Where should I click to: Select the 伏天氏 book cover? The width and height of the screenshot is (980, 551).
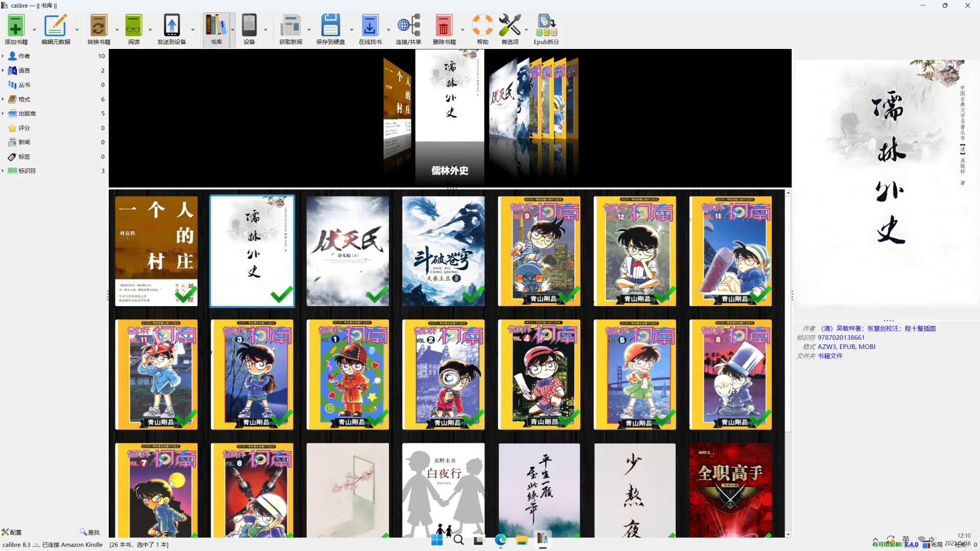pyautogui.click(x=348, y=251)
